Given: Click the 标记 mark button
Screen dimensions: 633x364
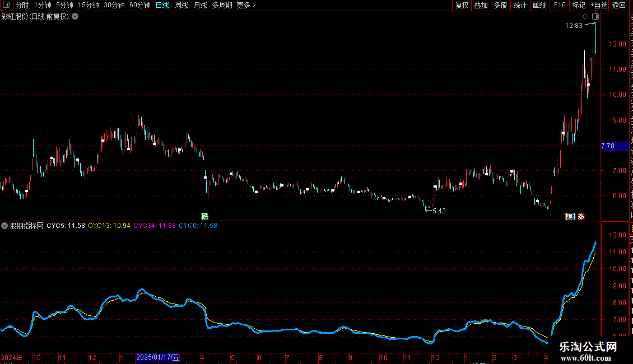Looking at the screenshot, I should [579, 5].
